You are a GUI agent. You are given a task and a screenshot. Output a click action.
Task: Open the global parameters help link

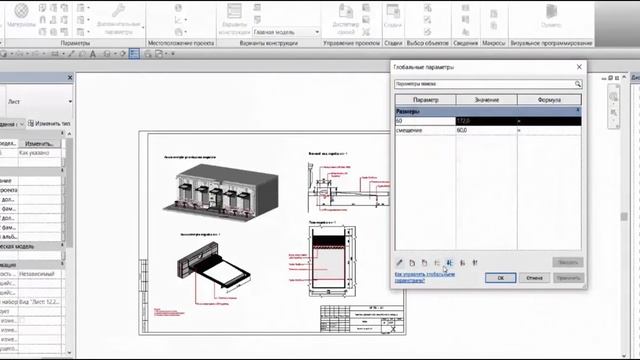(425, 277)
